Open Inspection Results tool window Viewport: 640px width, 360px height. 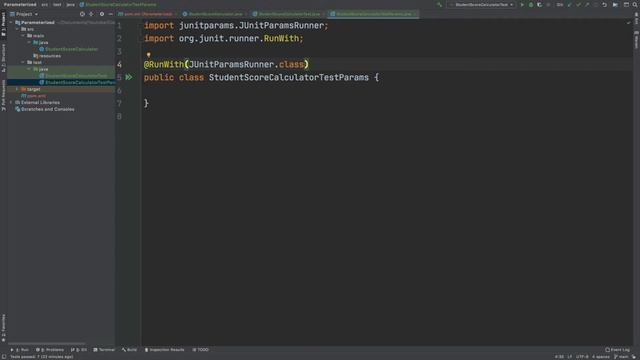click(x=164, y=350)
